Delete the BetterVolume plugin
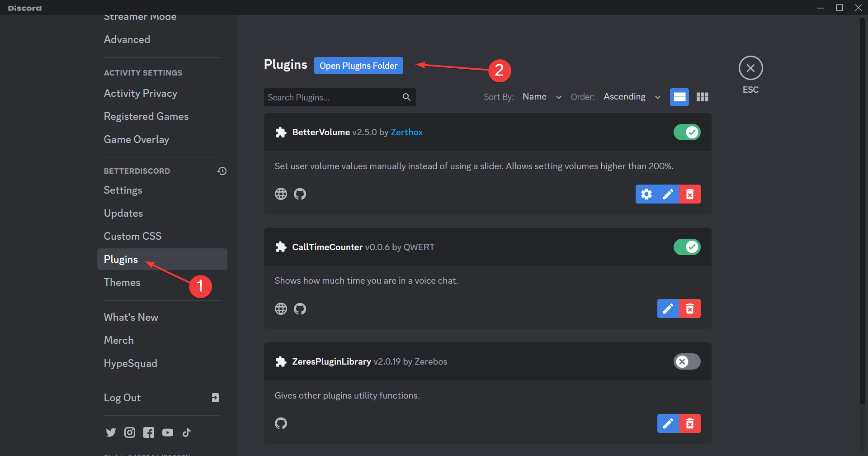 (690, 194)
